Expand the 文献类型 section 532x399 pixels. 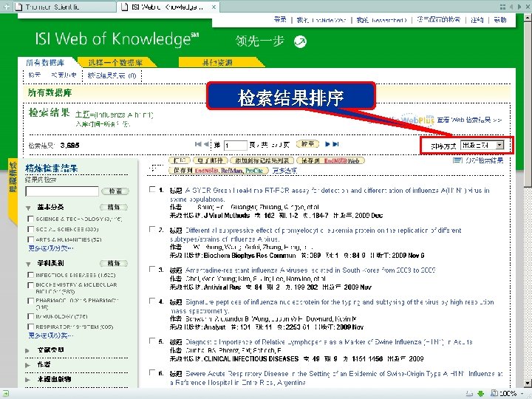click(27, 350)
